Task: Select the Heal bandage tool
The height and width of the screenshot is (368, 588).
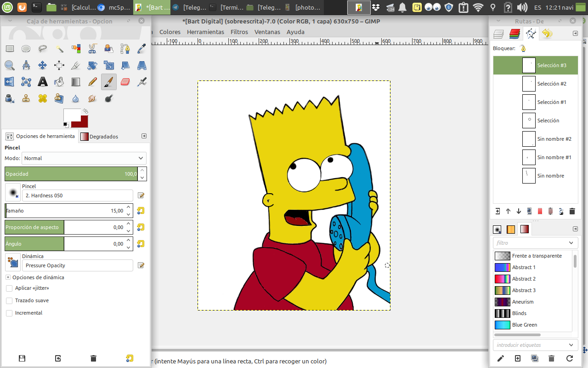Action: click(x=43, y=98)
